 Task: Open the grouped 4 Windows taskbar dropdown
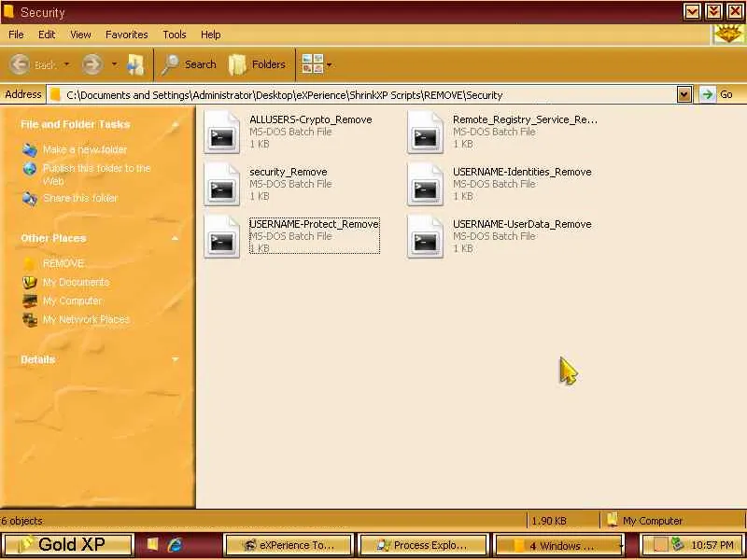pos(622,546)
